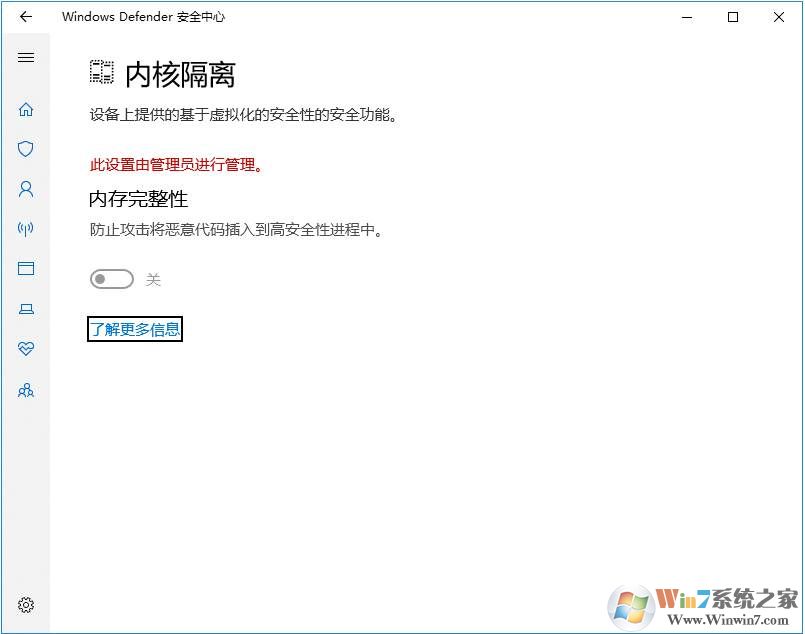
Task: Click the 内核隔离 chip icon beside heading
Action: (102, 72)
